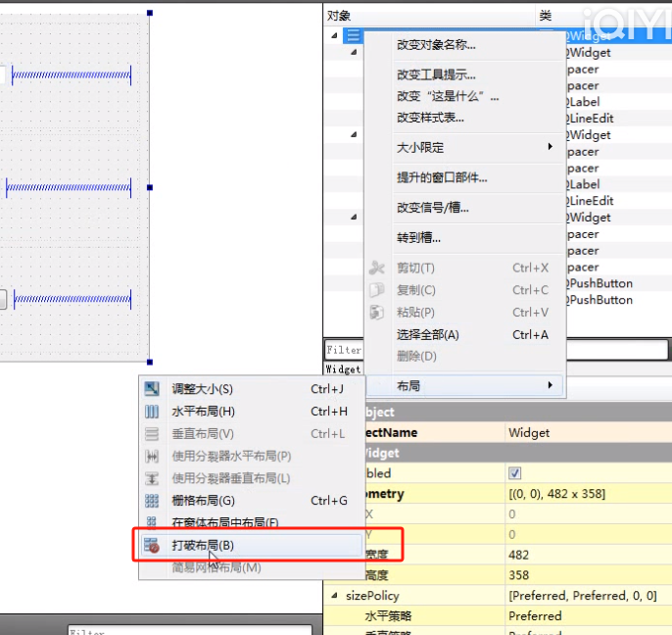Collapse the sizePolicy property group

coord(335,596)
